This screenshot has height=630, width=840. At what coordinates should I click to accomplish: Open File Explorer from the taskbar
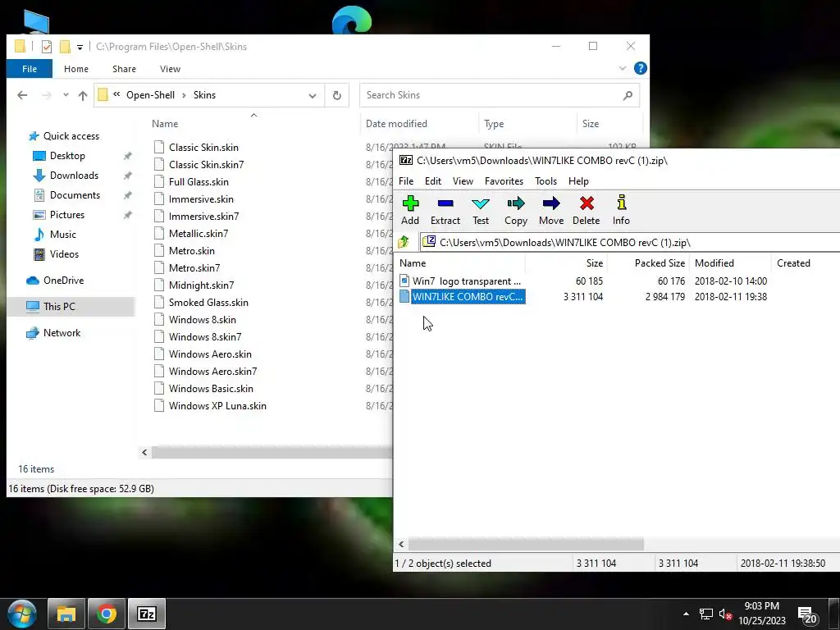pos(66,614)
